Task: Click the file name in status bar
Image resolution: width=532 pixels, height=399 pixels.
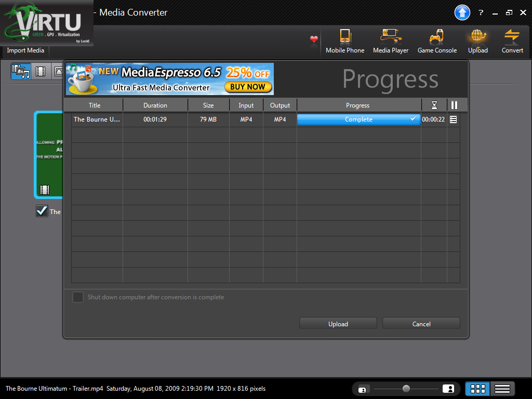Action: tap(54, 389)
